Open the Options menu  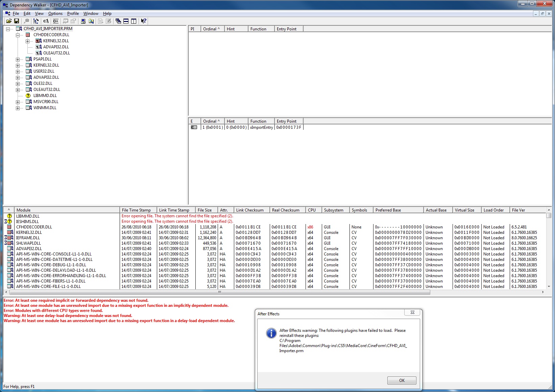(55, 14)
